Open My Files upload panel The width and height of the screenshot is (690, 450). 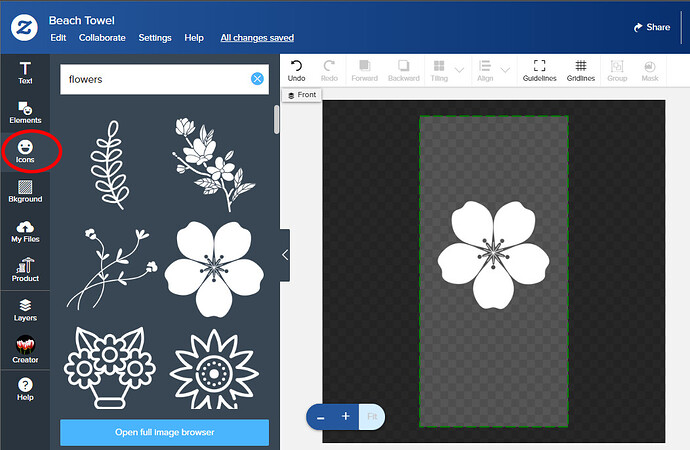click(x=25, y=232)
